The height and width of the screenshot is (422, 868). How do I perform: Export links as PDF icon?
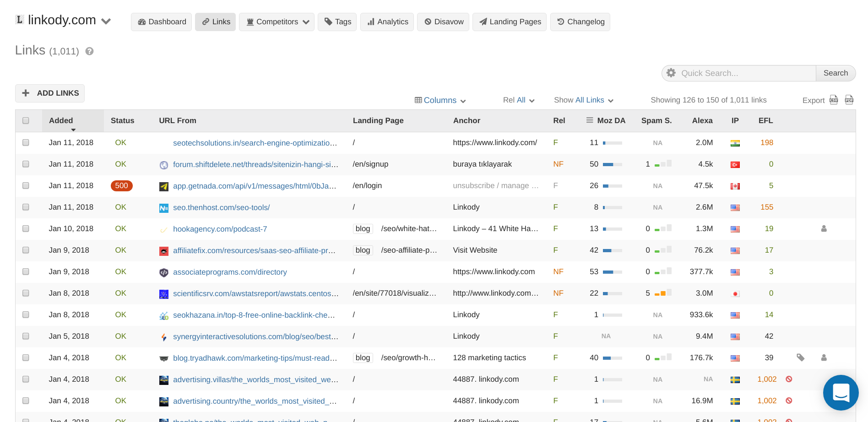(x=849, y=100)
